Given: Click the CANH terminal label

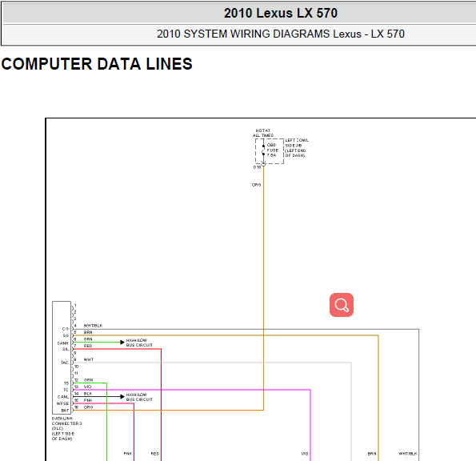Looking at the screenshot, I should pyautogui.click(x=63, y=343).
